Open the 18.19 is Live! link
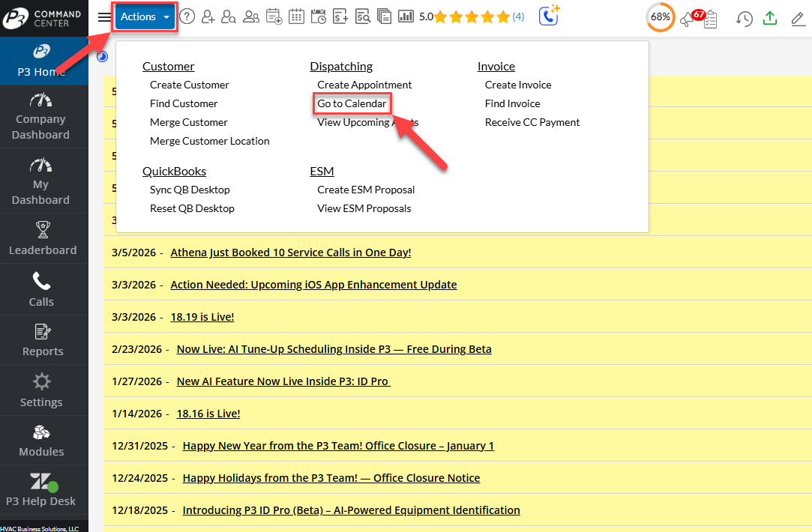812x532 pixels. tap(202, 317)
